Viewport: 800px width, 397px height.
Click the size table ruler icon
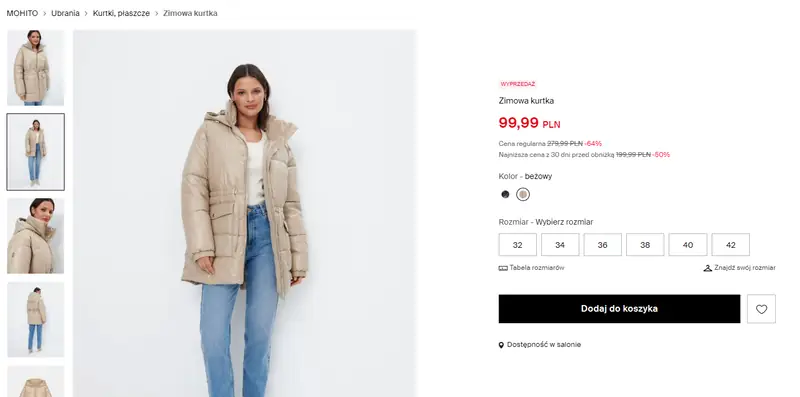point(503,268)
